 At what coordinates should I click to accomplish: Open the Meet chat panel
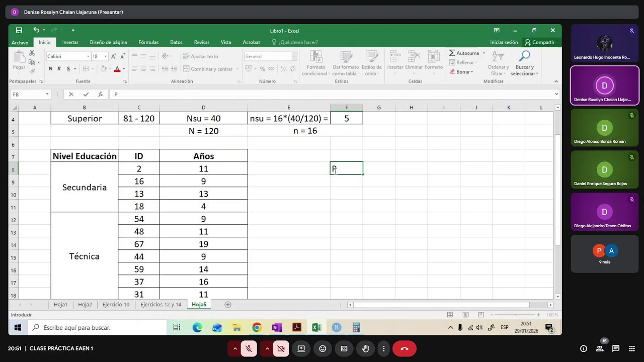616,348
